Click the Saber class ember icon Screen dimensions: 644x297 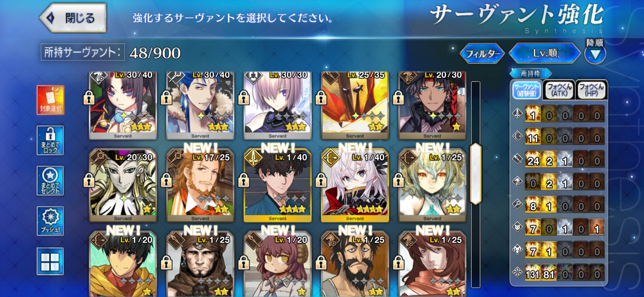(517, 113)
